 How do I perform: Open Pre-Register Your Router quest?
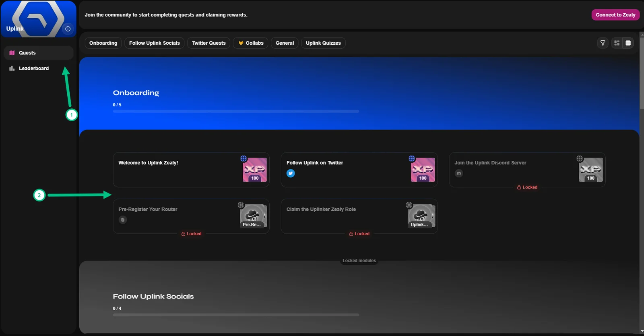[x=191, y=216]
